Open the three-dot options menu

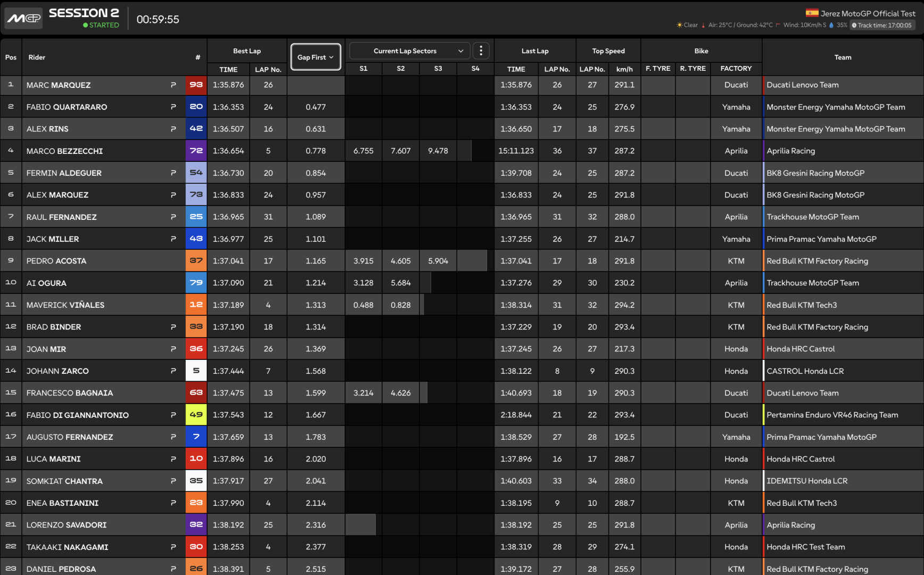[481, 51]
